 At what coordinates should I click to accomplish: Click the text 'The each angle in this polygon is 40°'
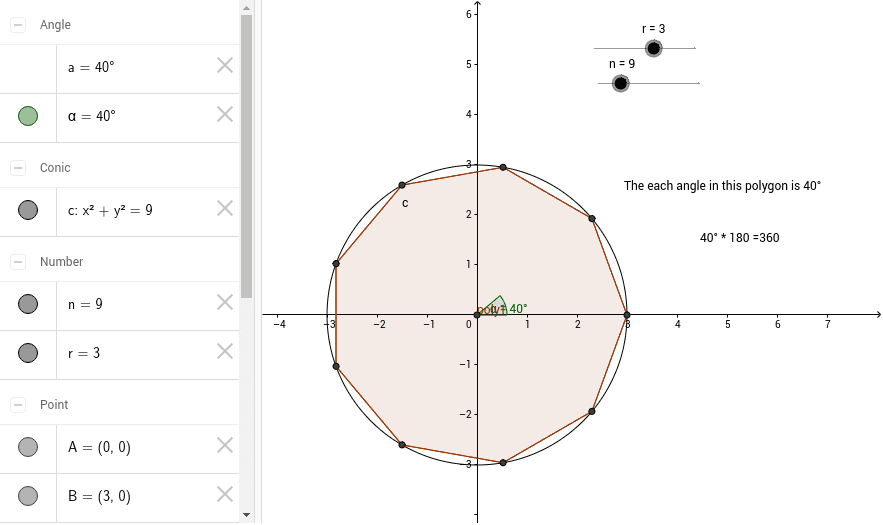click(723, 186)
